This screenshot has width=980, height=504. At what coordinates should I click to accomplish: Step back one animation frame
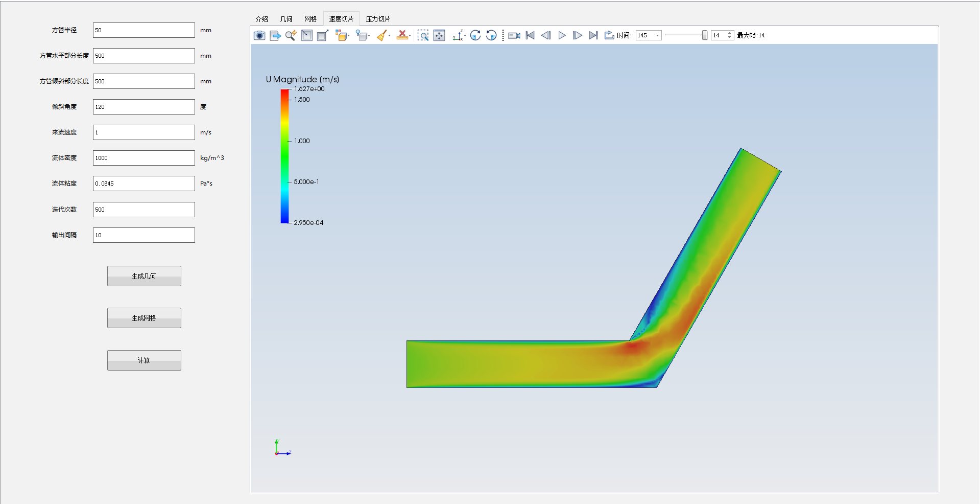click(546, 35)
